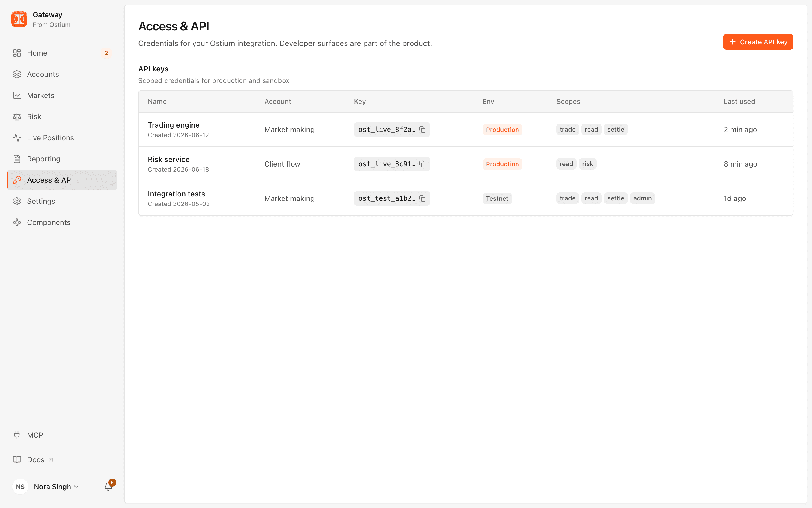Switch to Live Positions
The width and height of the screenshot is (812, 508).
point(62,138)
